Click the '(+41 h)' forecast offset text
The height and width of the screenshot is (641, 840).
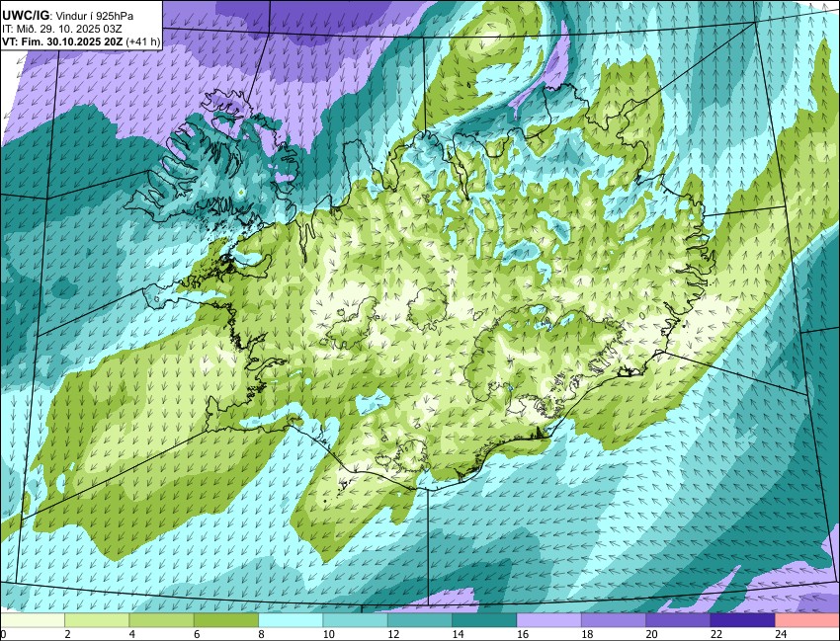point(142,41)
